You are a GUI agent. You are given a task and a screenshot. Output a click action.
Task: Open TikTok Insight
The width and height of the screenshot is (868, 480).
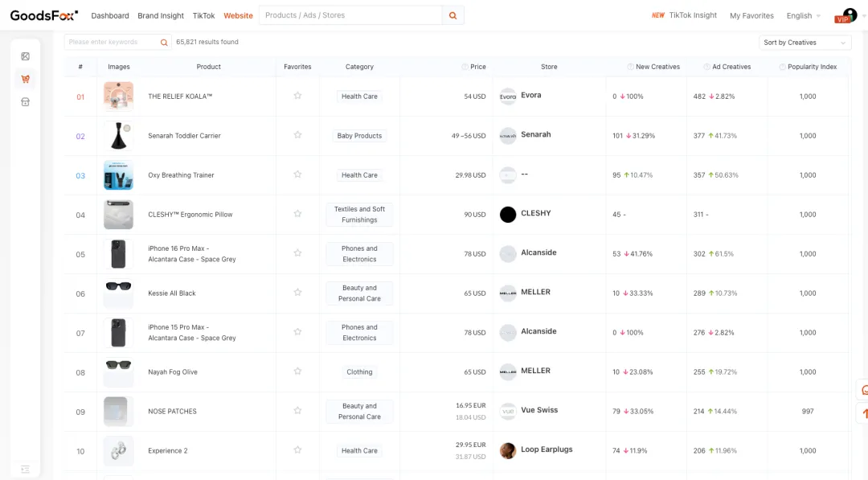click(x=693, y=15)
